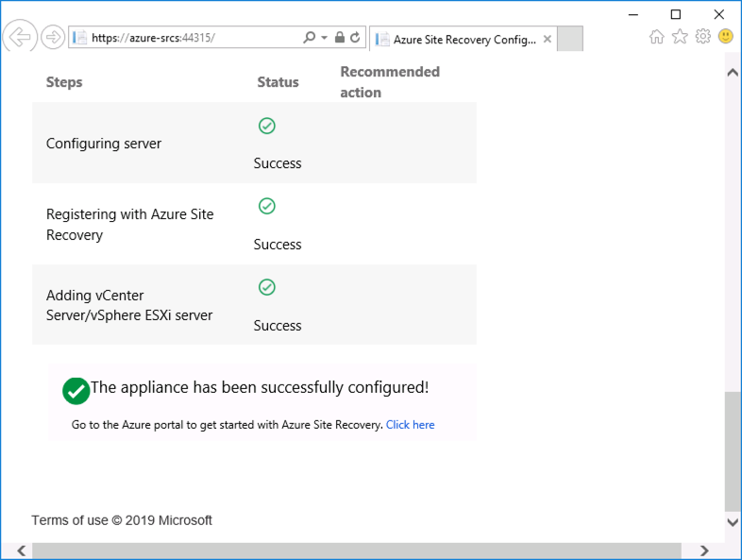This screenshot has width=742, height=560.
Task: Open browser Tools gear menu
Action: pos(702,37)
